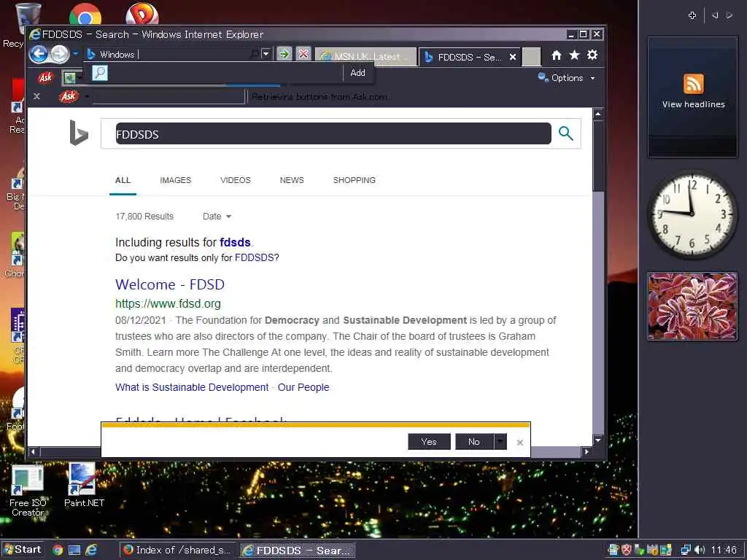
Task: Click the Ask logo on upper toolbar
Action: 46,77
